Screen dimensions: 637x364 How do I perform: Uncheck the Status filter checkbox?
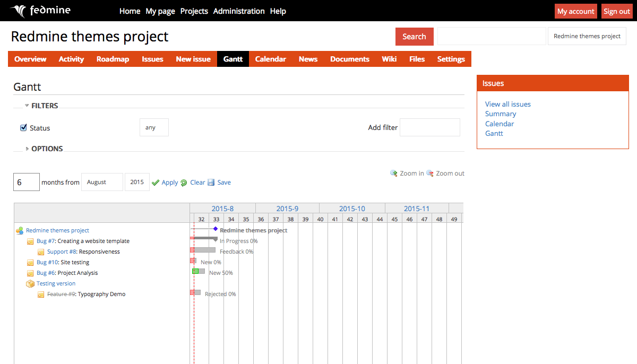coord(23,127)
